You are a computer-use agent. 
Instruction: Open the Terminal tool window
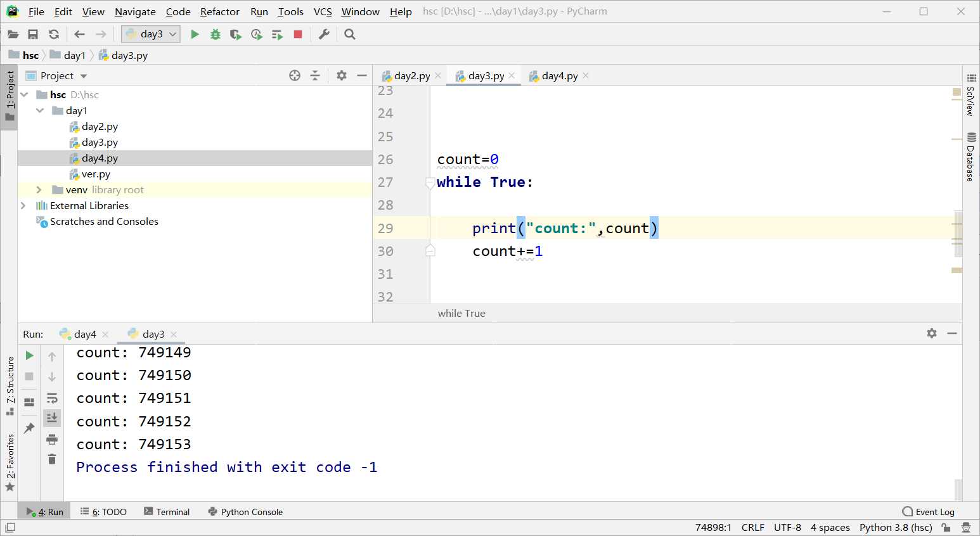click(x=167, y=512)
